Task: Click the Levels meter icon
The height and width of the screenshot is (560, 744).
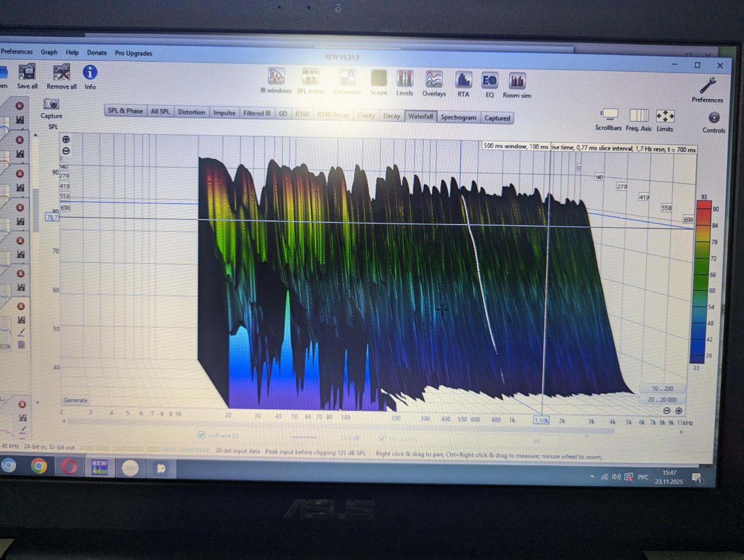Action: pos(405,79)
